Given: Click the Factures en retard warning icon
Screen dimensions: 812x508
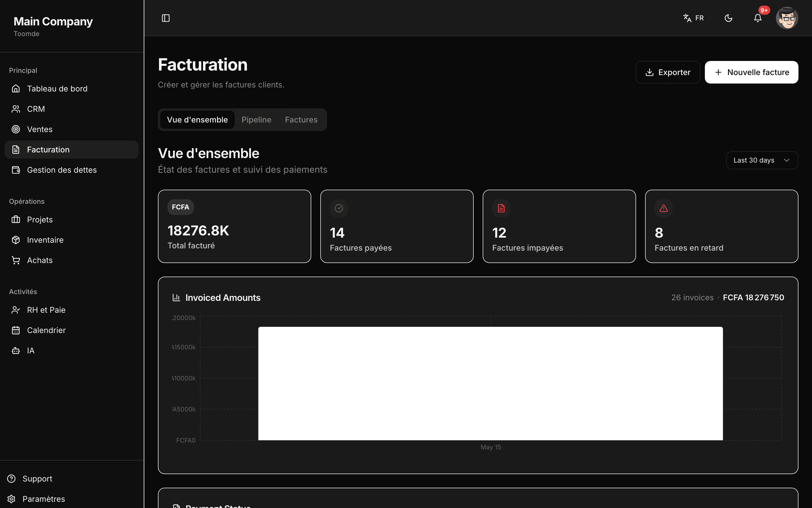Looking at the screenshot, I should (664, 208).
